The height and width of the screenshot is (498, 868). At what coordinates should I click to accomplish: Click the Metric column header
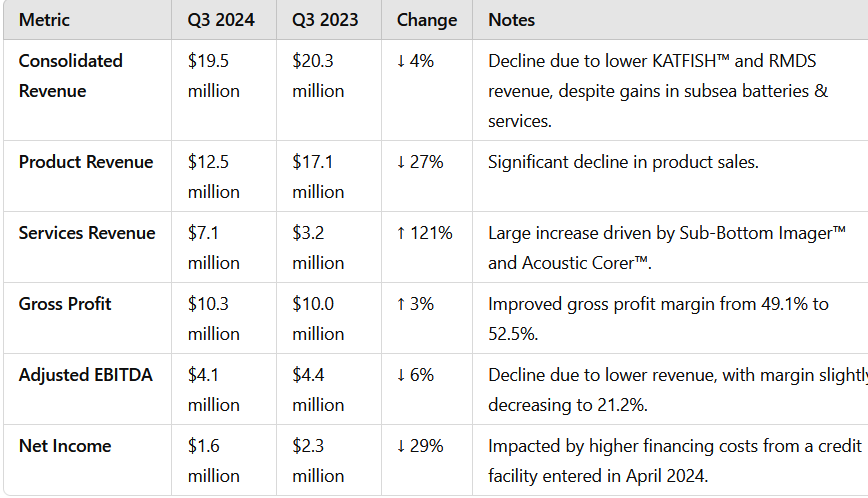coord(45,20)
